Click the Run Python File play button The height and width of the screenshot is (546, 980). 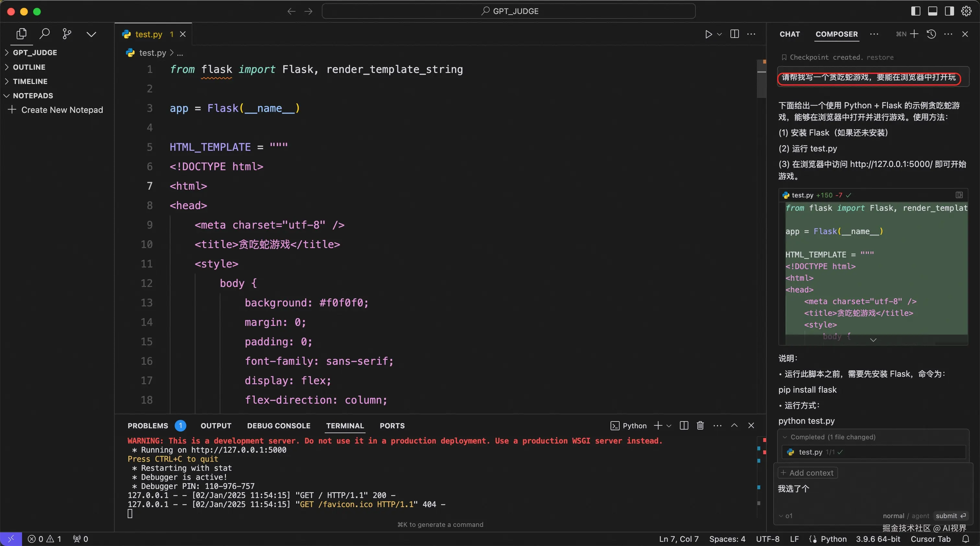(x=708, y=34)
